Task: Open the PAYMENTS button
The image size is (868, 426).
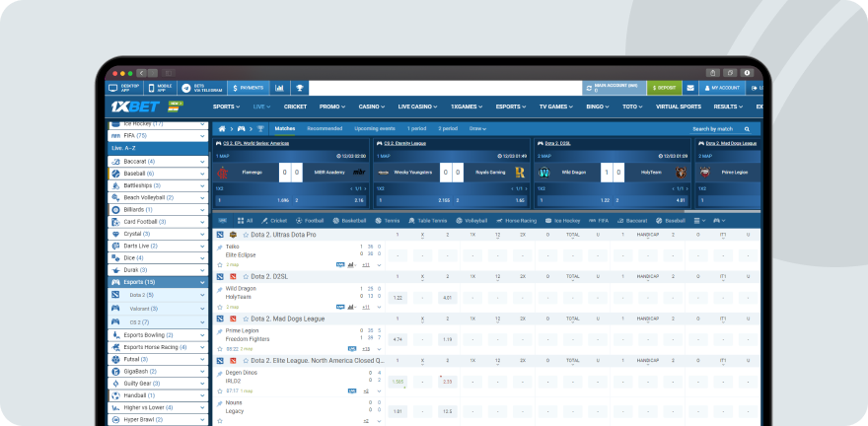Action: 249,88
